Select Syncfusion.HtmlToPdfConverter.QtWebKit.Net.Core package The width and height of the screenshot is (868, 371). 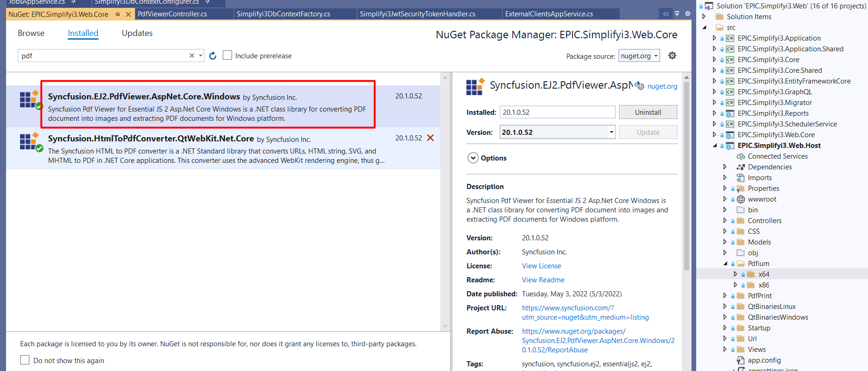[223, 148]
